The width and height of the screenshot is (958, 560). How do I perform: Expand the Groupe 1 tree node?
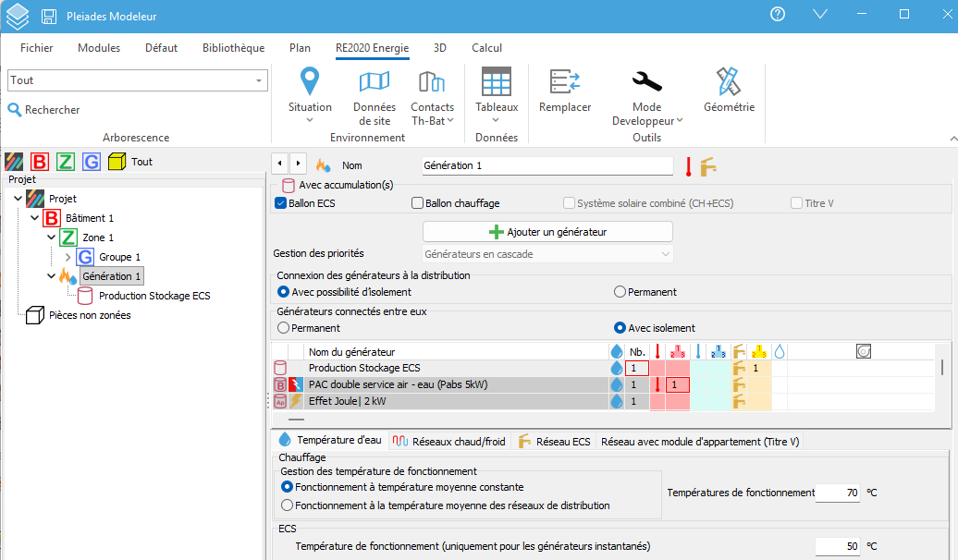click(x=68, y=257)
